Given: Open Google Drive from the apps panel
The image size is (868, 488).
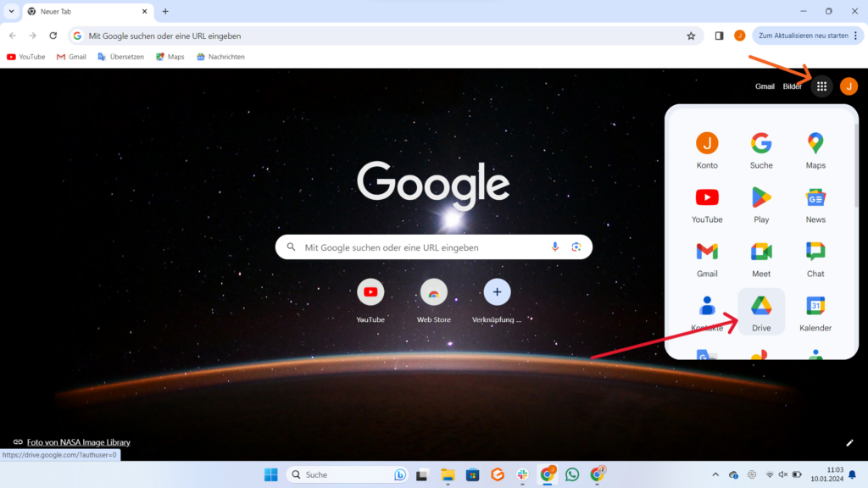Looking at the screenshot, I should [761, 312].
